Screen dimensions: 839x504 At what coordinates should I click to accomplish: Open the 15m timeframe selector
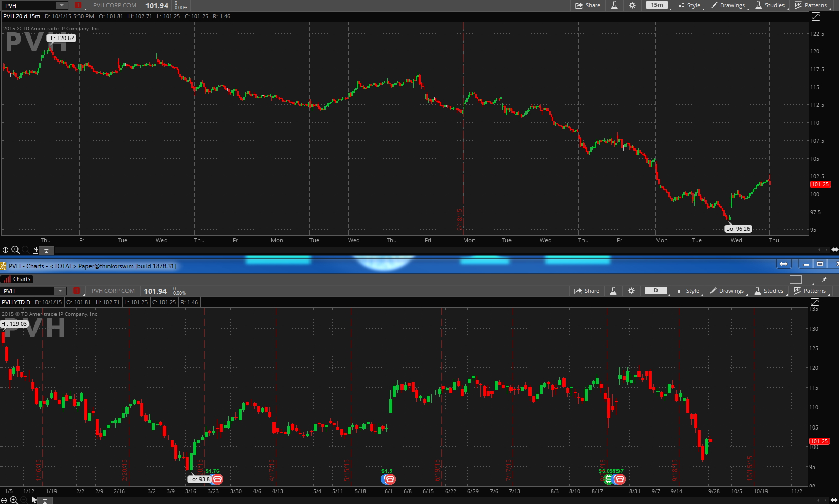coord(657,5)
